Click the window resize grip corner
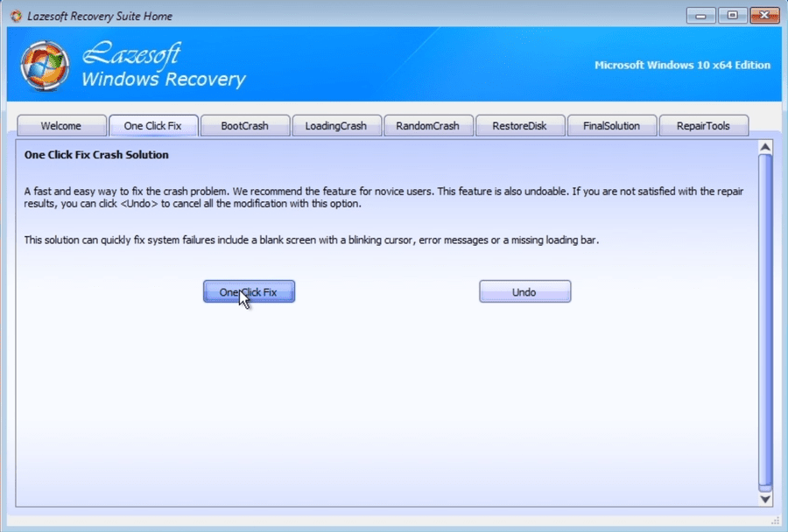Image resolution: width=788 pixels, height=532 pixels. [x=776, y=521]
